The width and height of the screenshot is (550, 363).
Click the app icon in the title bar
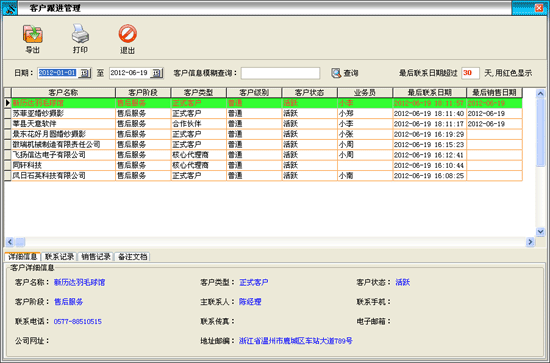(x=10, y=8)
